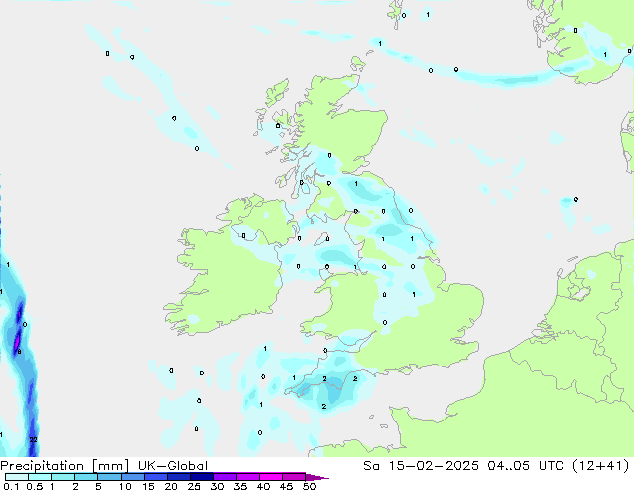This screenshot has width=634, height=490.
Task: Click the '8' value beside the purple streak
Action: [x=19, y=352]
